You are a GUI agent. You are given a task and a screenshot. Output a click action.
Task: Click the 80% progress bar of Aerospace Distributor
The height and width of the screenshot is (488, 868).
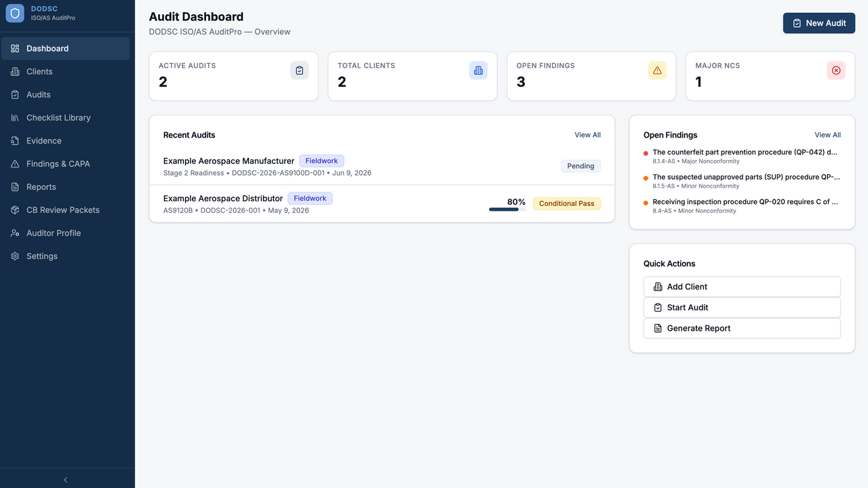click(507, 209)
